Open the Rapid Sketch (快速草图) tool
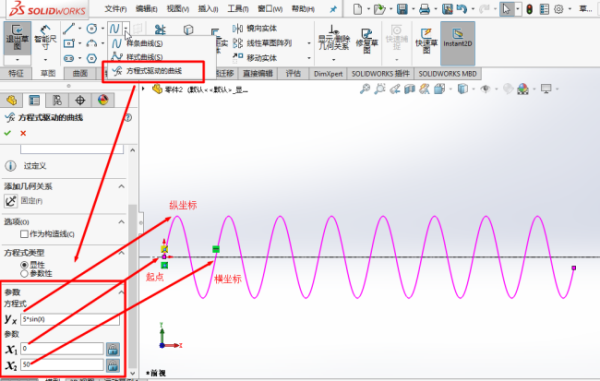Screen dimensions: 600x381 coord(426,41)
